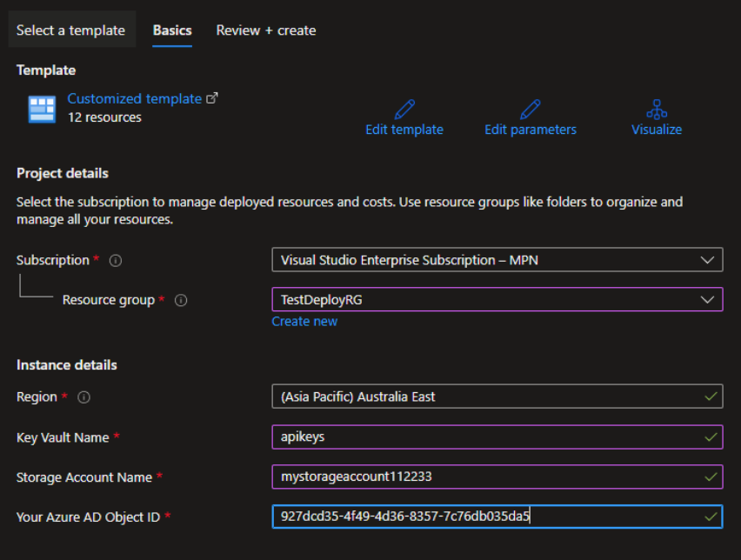Click the Visualize link text
The width and height of the screenshot is (741, 560).
pyautogui.click(x=657, y=130)
